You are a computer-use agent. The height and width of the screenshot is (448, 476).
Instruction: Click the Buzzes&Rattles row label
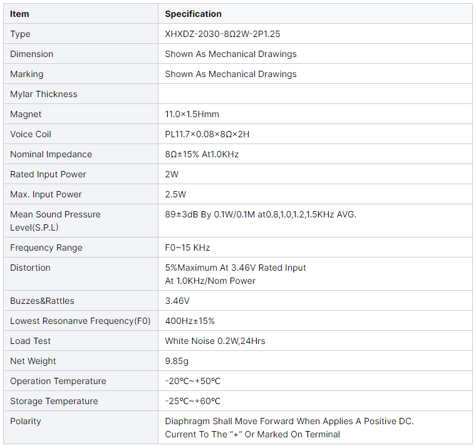click(x=42, y=301)
